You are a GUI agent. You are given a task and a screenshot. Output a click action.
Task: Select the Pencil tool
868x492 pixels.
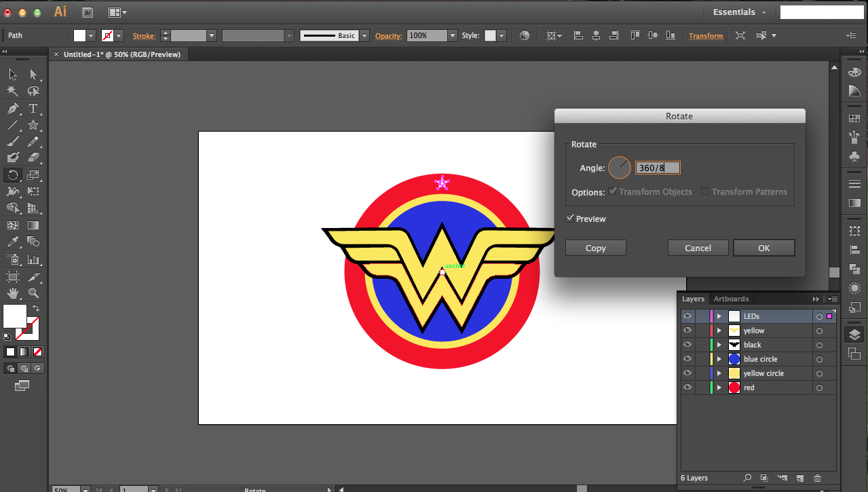coord(33,142)
